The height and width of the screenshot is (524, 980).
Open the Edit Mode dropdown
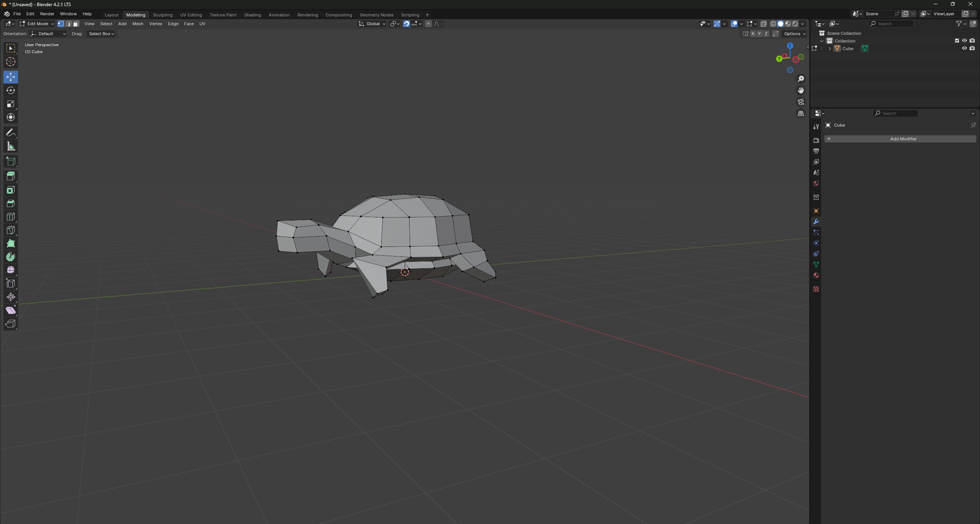(x=37, y=24)
